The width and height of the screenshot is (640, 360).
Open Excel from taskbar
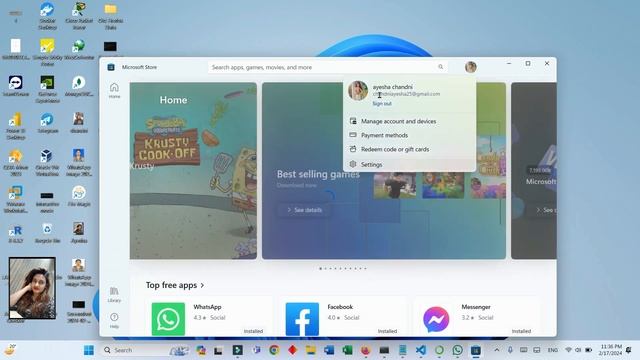pos(347,350)
